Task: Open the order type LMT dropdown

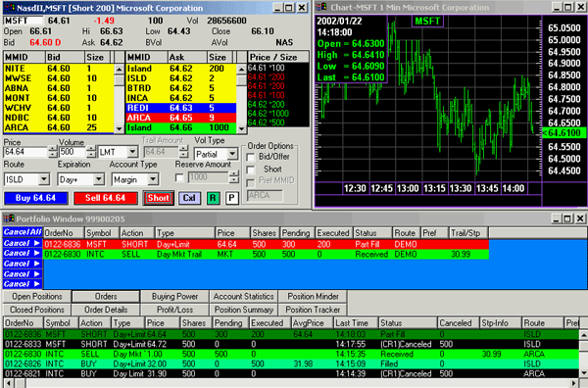Action: [132, 152]
